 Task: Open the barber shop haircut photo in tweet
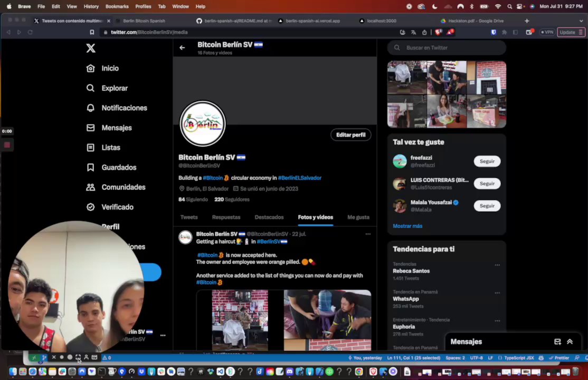pyautogui.click(x=240, y=320)
